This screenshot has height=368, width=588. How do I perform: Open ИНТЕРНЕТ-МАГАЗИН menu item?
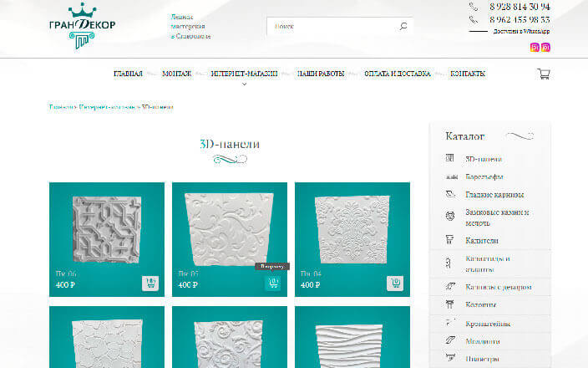click(x=244, y=74)
